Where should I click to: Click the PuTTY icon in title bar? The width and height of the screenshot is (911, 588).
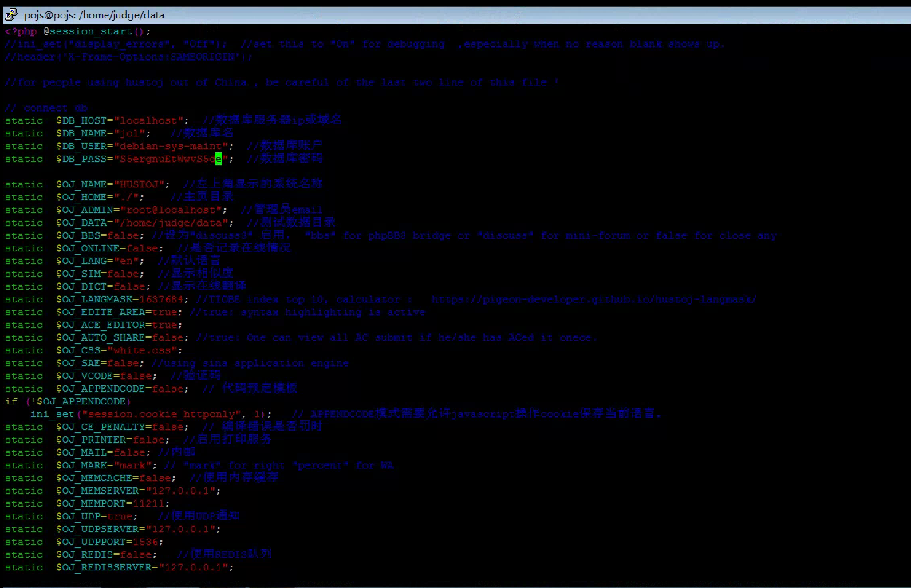[10, 14]
